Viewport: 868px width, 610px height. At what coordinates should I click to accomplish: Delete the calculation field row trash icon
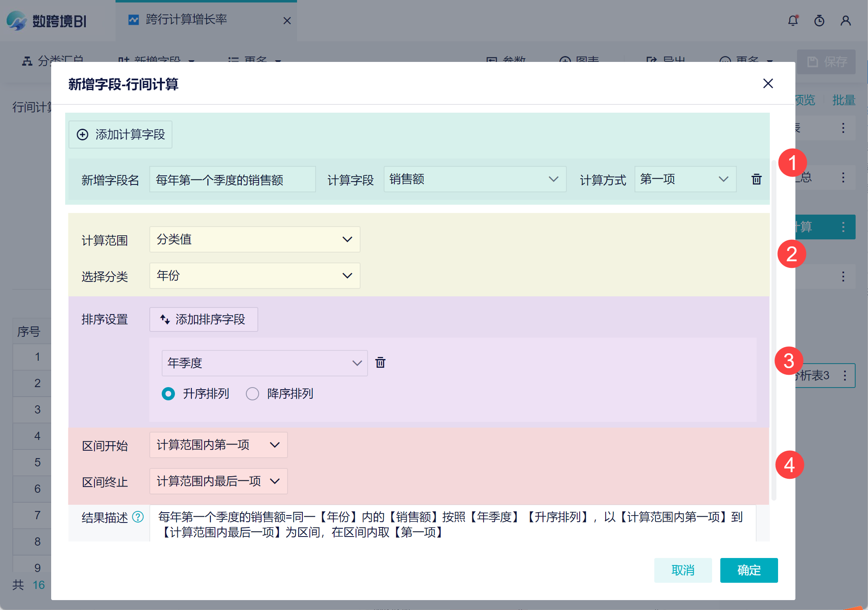point(756,180)
